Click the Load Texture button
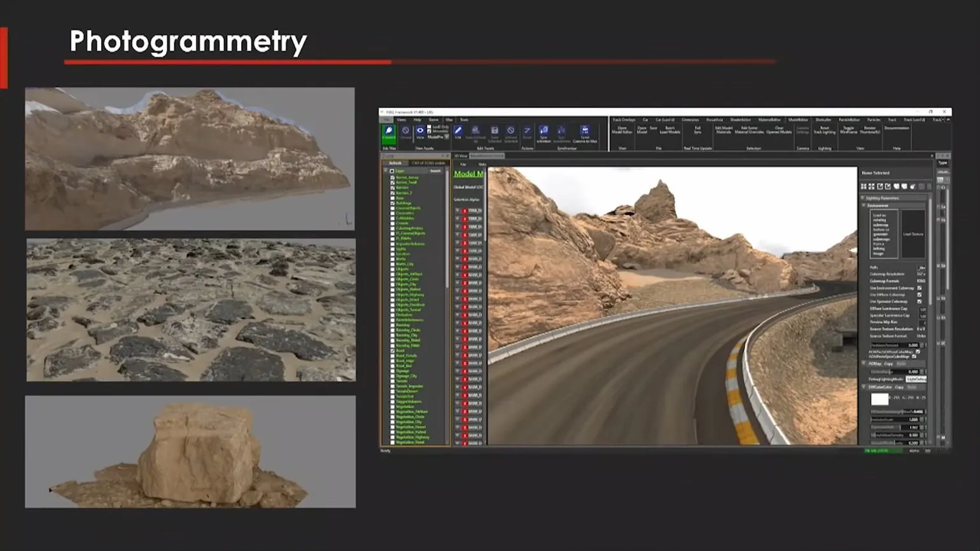Screen dimensions: 980x551 coord(913,234)
